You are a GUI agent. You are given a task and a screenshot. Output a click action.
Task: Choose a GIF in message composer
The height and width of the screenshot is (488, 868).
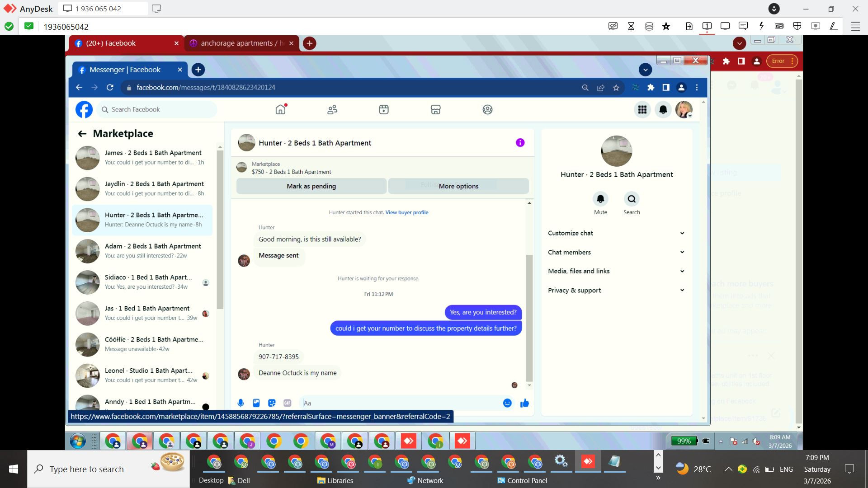[287, 403]
